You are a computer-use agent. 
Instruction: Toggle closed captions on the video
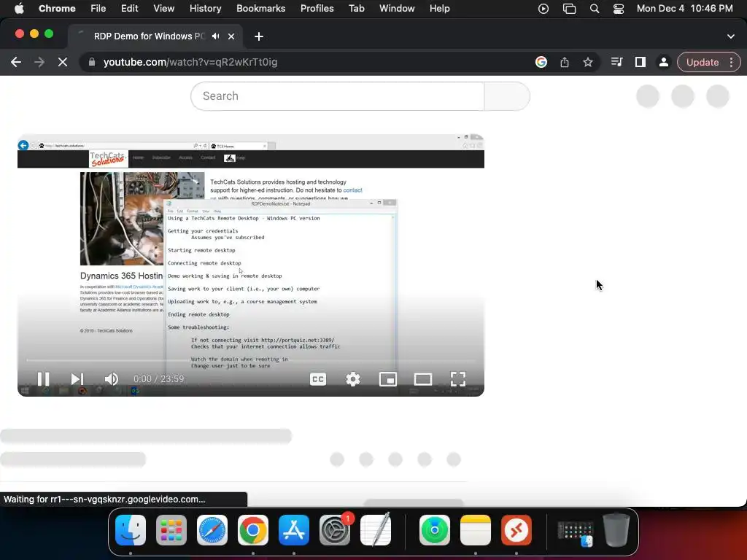tap(318, 379)
